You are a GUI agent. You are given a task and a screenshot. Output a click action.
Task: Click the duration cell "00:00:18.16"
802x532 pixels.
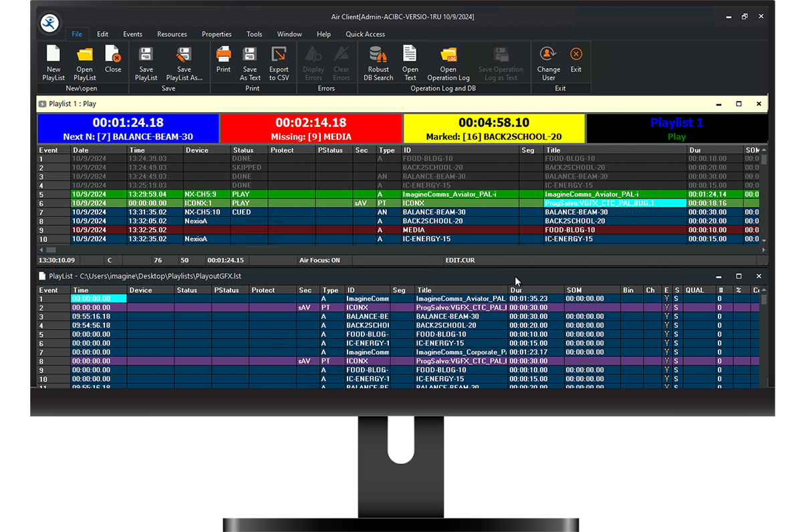click(x=716, y=203)
